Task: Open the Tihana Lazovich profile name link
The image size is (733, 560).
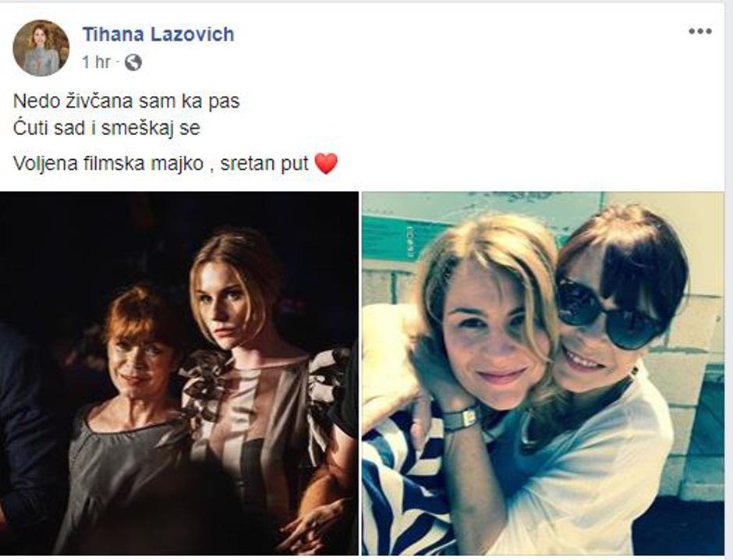Action: click(158, 34)
